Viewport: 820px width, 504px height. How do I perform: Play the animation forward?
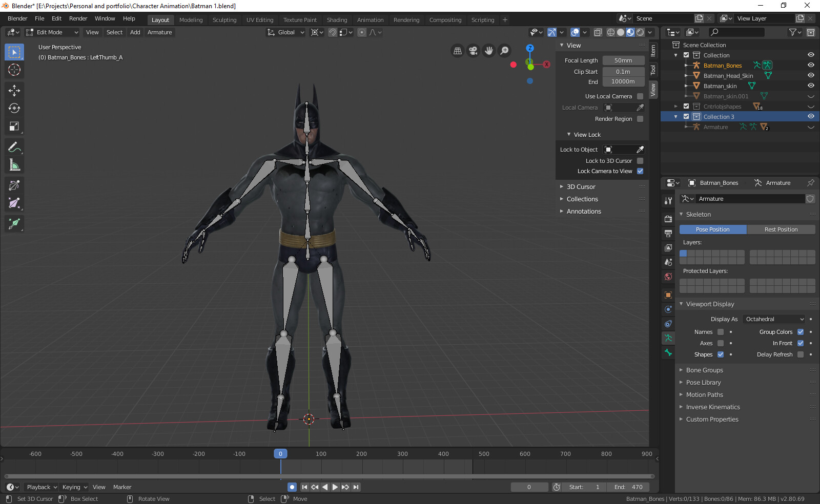tap(335, 487)
